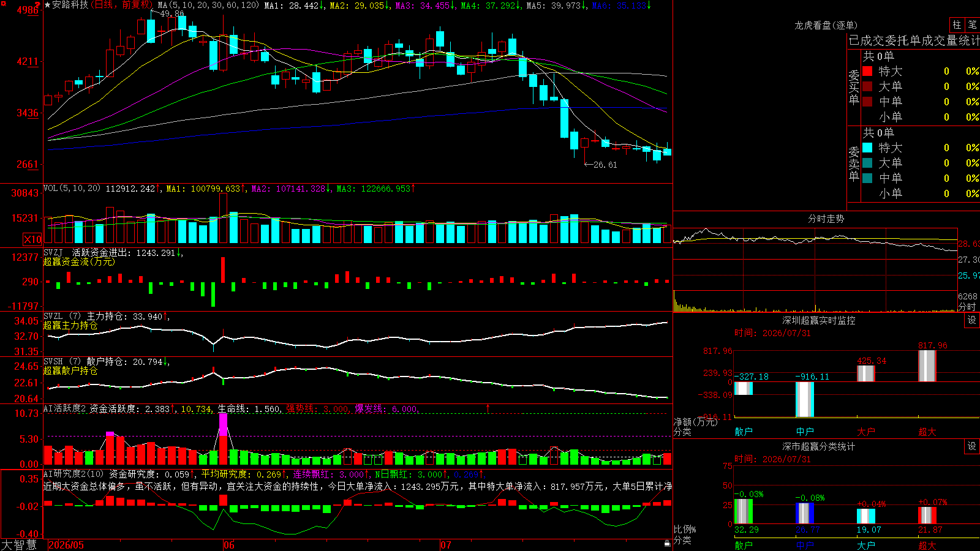Click the 超赢散户持仓 yellow label
Screen dimensions: 980x551
[x=70, y=370]
